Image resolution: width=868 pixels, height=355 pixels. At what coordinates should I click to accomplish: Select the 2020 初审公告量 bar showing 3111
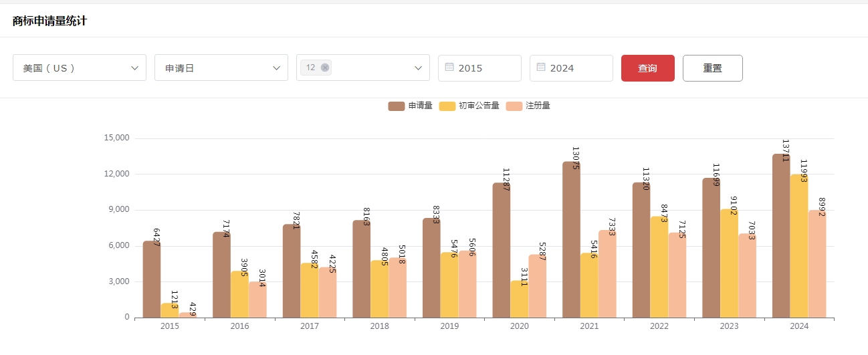519,300
